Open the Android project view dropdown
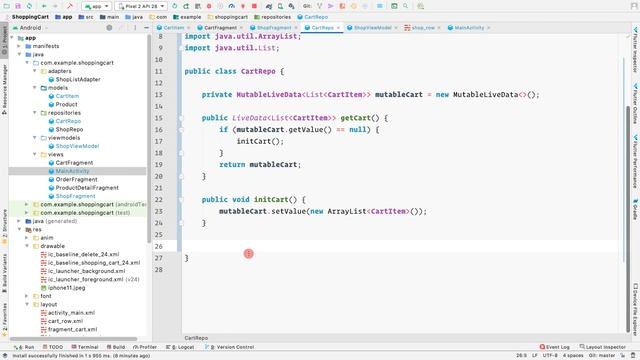Image resolution: width=640 pixels, height=360 pixels. tap(31, 28)
